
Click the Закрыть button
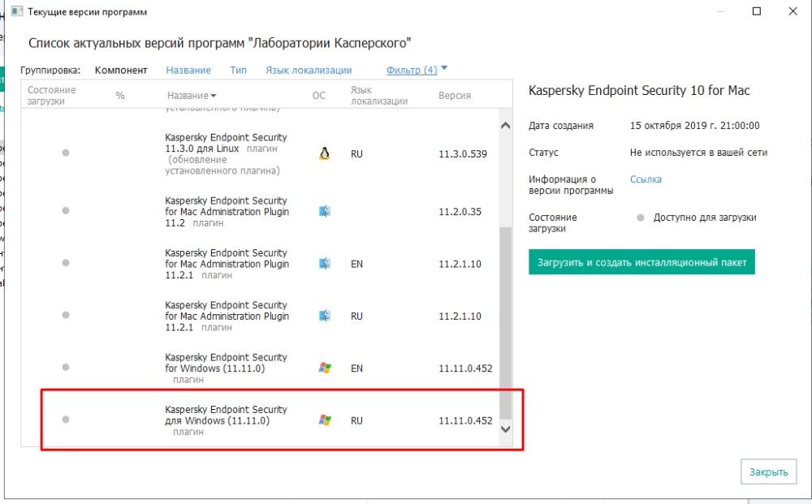click(x=768, y=472)
